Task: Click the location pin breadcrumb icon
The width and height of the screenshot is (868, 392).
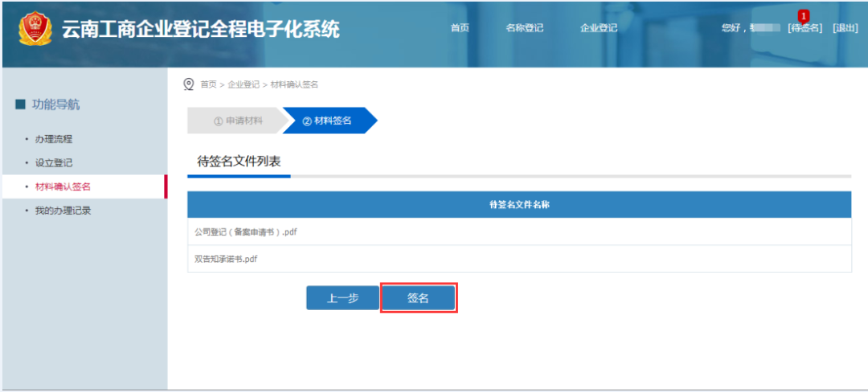Action: click(x=189, y=84)
